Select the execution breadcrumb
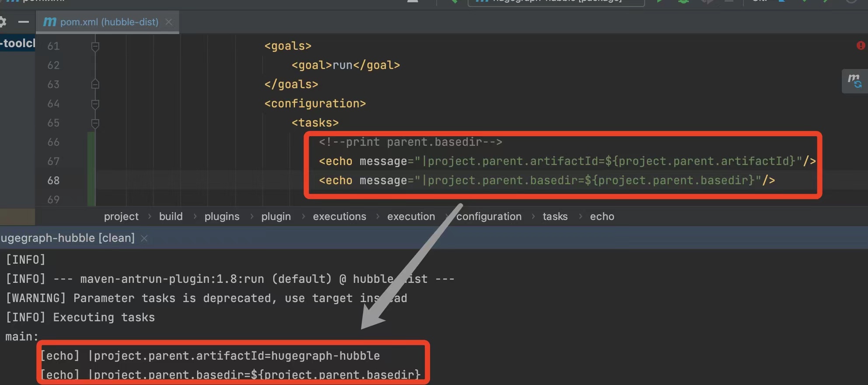The width and height of the screenshot is (868, 385). pos(411,217)
